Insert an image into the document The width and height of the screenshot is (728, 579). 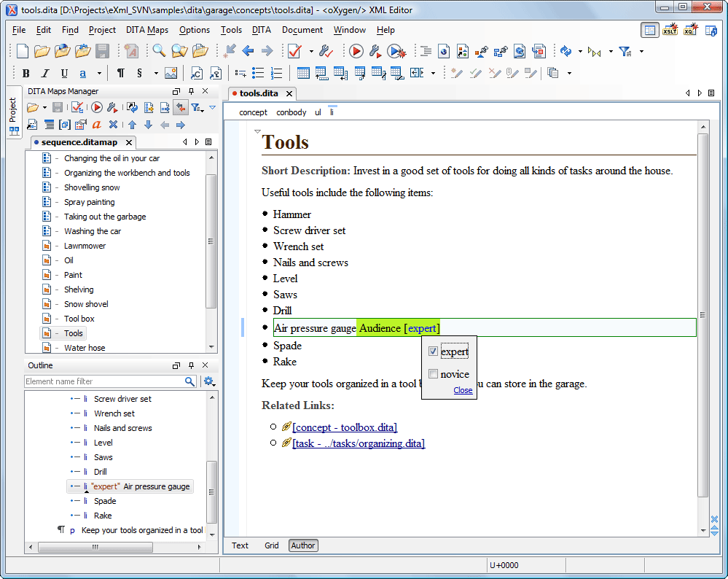click(x=171, y=73)
